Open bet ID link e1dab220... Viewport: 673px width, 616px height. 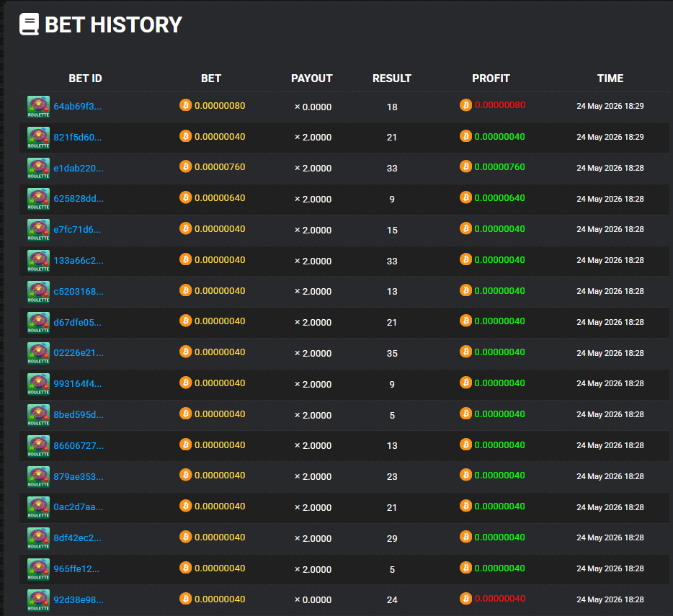pyautogui.click(x=79, y=169)
